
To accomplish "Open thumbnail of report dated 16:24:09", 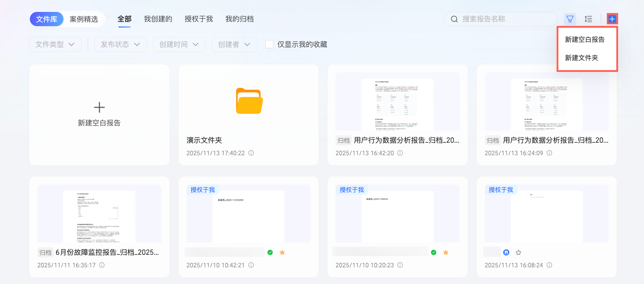I will (547, 101).
